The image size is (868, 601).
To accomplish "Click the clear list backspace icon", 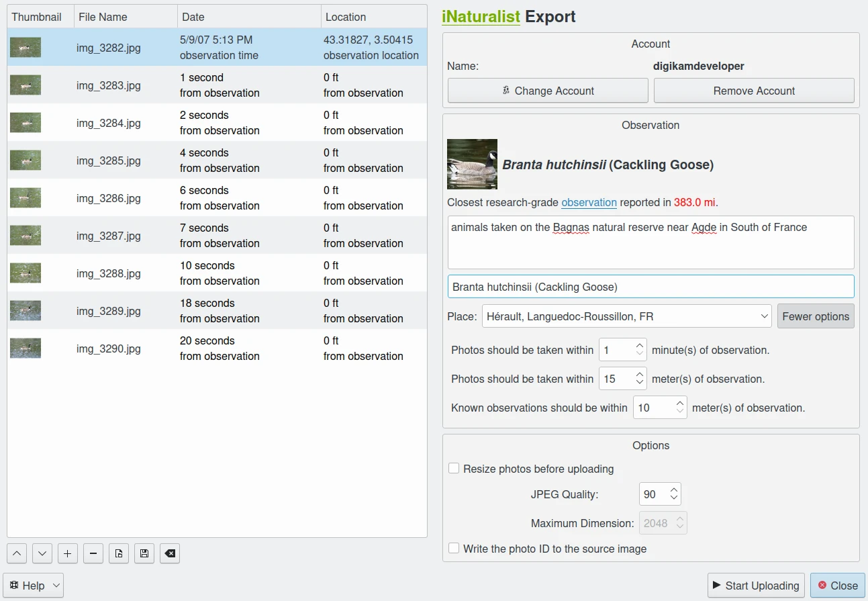I will (x=170, y=553).
